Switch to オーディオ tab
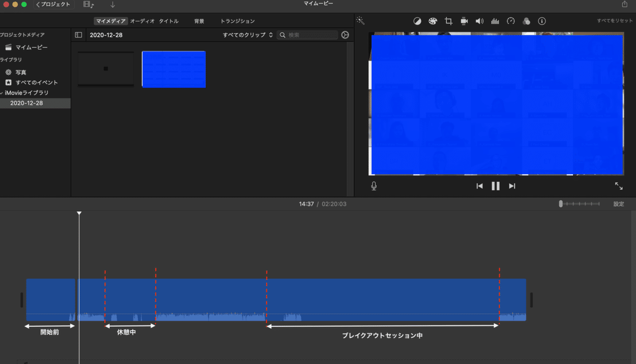This screenshot has width=636, height=364. (x=142, y=21)
